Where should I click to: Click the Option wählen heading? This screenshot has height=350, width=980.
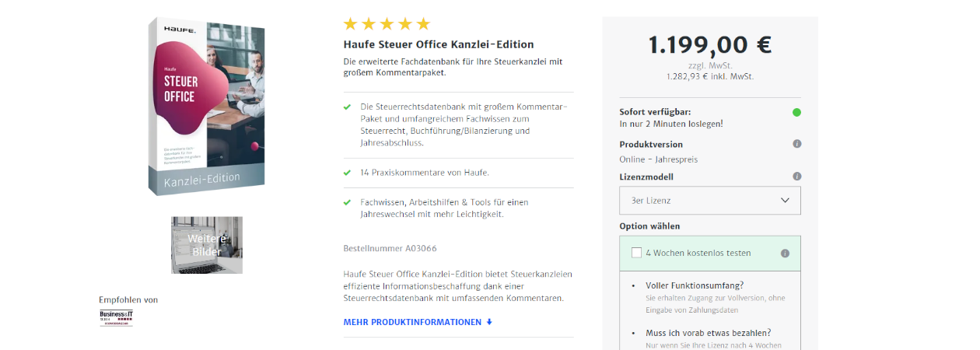click(x=649, y=226)
